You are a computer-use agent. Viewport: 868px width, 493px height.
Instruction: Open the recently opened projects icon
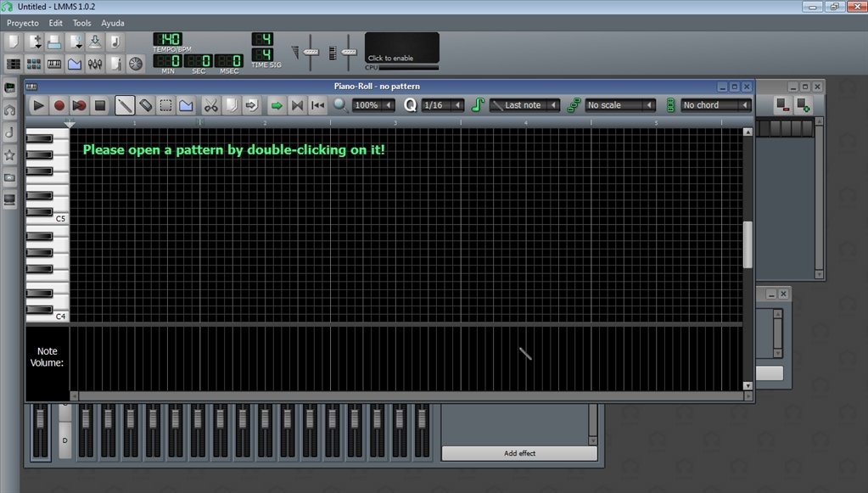[75, 42]
